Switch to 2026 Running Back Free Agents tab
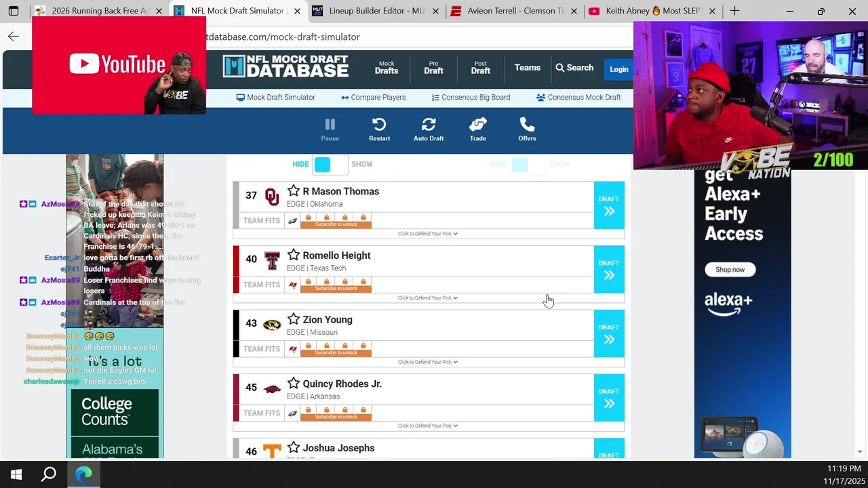 pyautogui.click(x=99, y=11)
